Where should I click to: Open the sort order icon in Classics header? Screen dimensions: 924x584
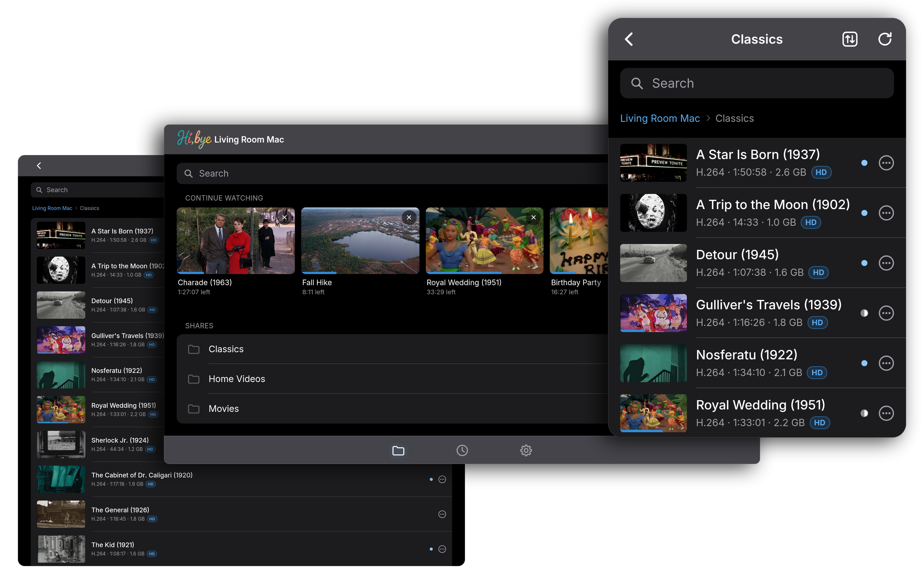pos(849,39)
